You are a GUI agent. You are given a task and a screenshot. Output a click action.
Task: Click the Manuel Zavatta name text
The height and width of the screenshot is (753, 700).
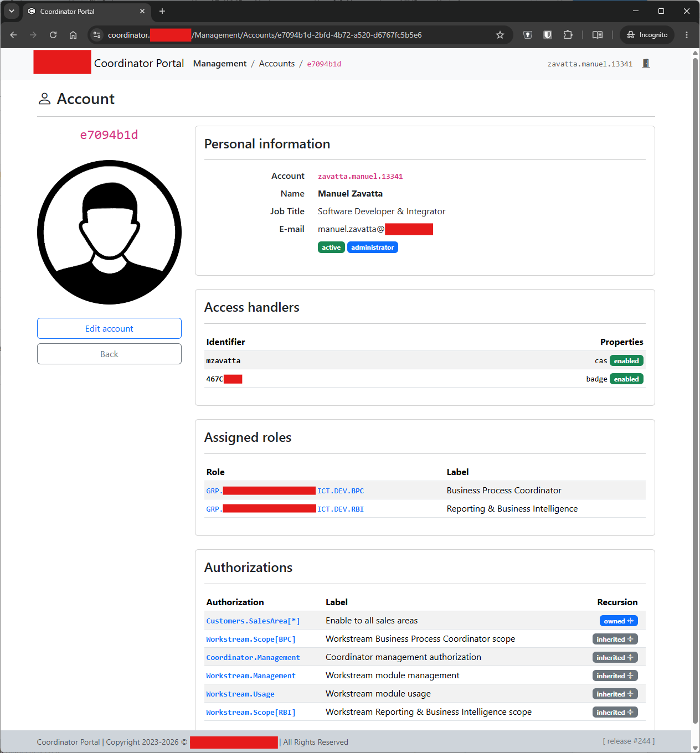350,194
